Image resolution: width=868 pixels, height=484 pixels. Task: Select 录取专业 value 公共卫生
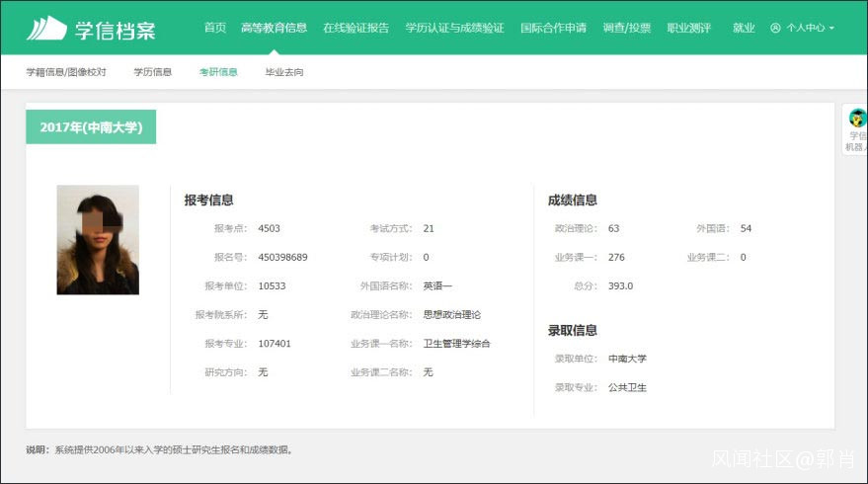[x=627, y=387]
